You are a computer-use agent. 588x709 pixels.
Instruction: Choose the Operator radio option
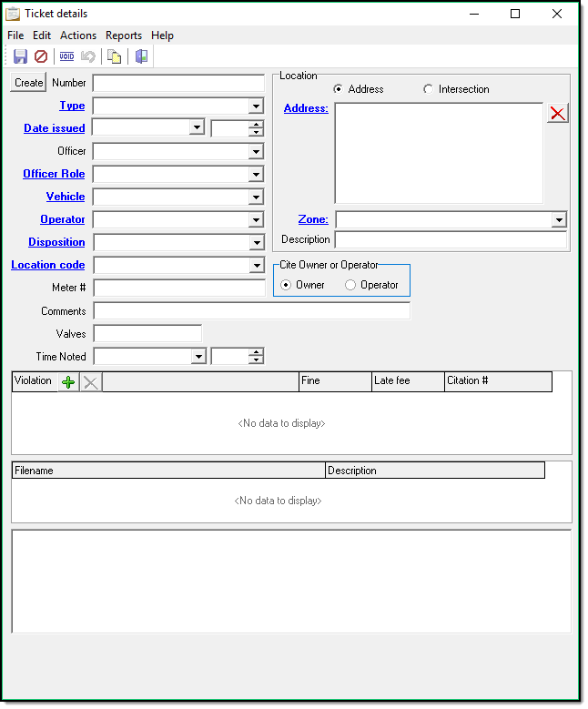coord(350,285)
